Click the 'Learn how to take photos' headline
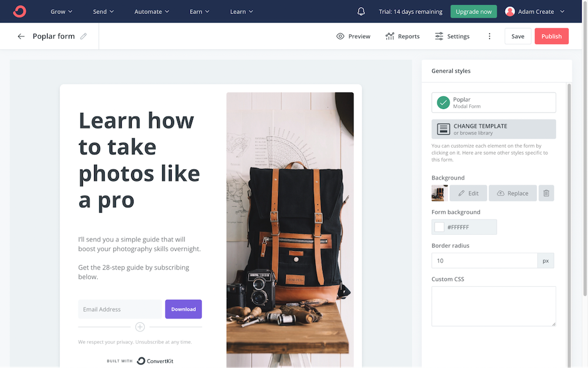 pyautogui.click(x=139, y=160)
